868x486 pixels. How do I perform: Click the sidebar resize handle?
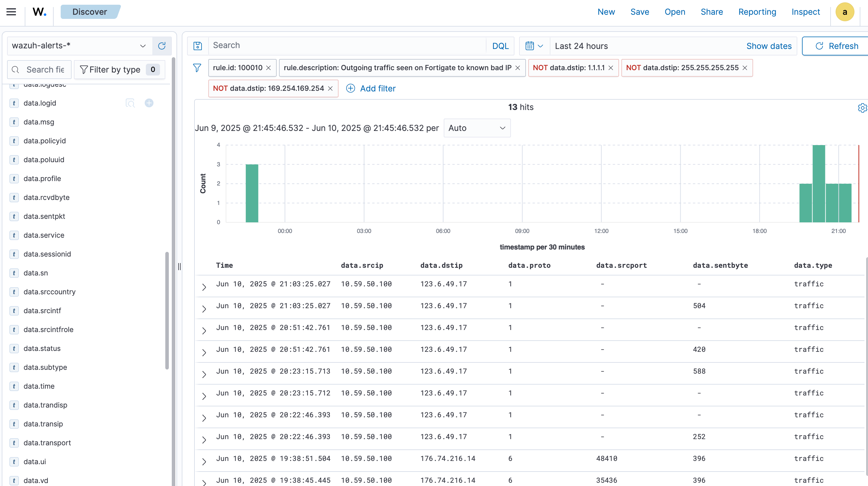(179, 267)
